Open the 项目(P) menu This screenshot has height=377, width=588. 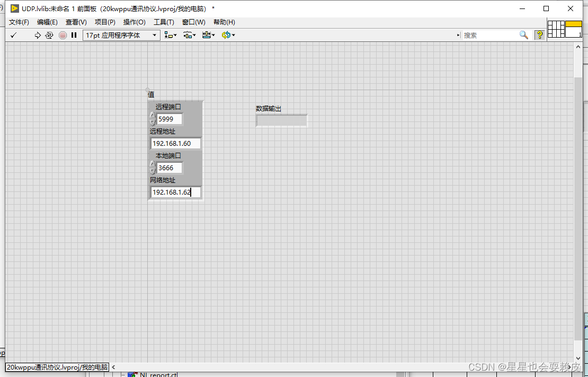[105, 22]
